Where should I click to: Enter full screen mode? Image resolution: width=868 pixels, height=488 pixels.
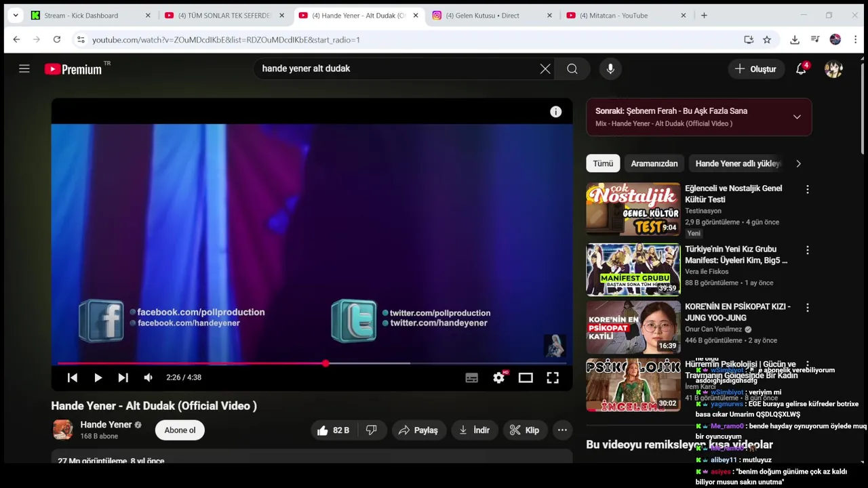[x=553, y=378]
